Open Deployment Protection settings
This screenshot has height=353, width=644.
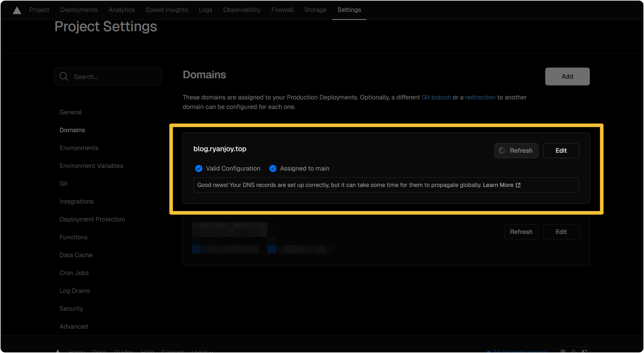click(92, 219)
